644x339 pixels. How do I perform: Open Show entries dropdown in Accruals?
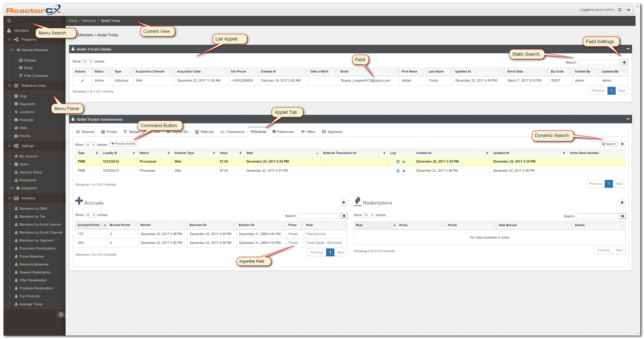point(90,215)
